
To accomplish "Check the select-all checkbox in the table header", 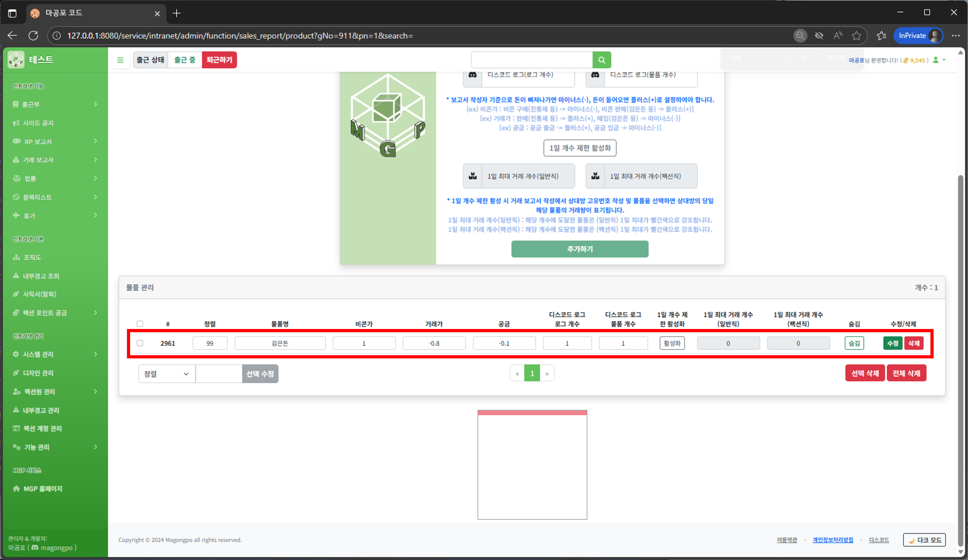I will 140,323.
